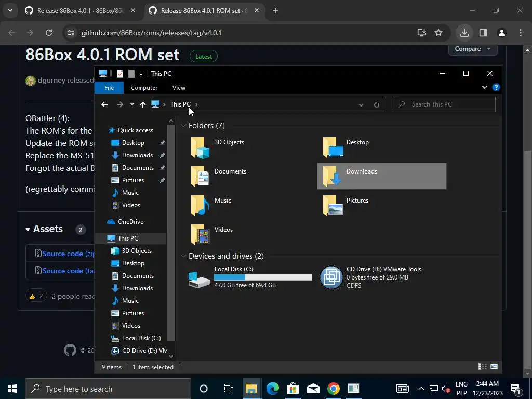Select This PC in navigation pane
The width and height of the screenshot is (532, 399).
[x=128, y=238]
